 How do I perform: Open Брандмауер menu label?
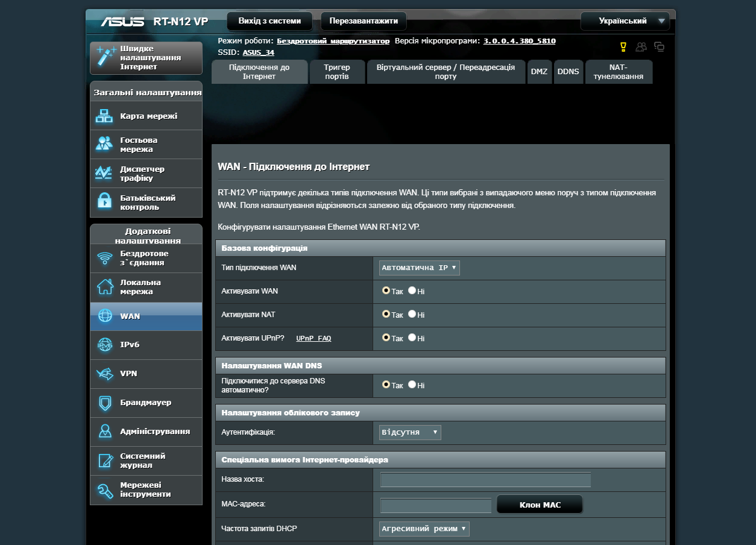[x=146, y=403]
